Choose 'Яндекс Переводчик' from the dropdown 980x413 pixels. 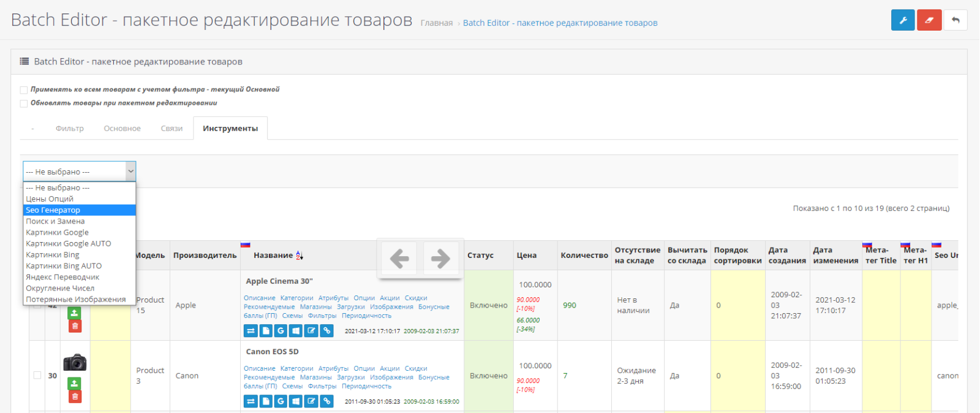click(80, 277)
